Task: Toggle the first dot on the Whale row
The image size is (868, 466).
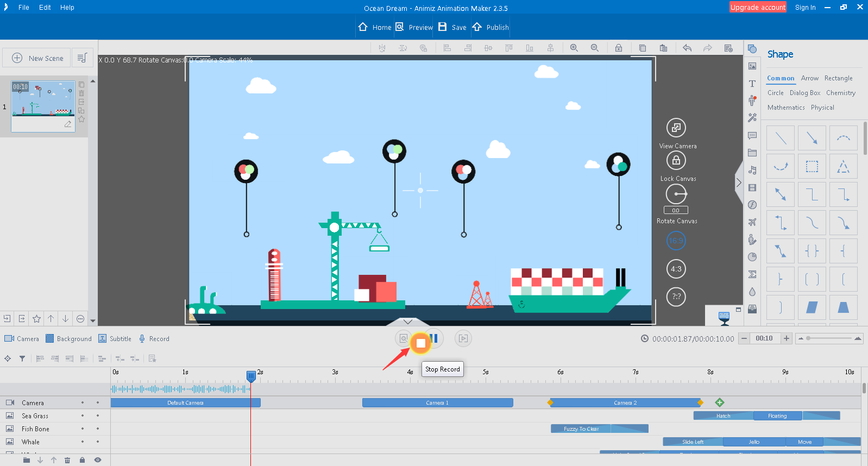Action: pyautogui.click(x=83, y=442)
